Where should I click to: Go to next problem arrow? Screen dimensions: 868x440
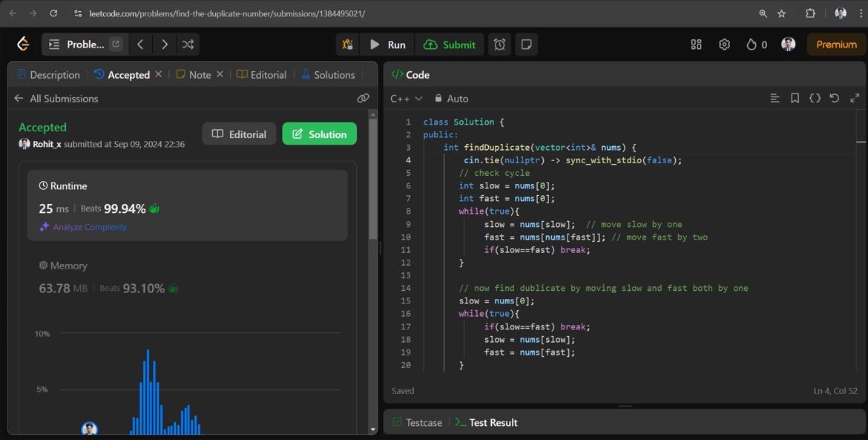tap(165, 45)
